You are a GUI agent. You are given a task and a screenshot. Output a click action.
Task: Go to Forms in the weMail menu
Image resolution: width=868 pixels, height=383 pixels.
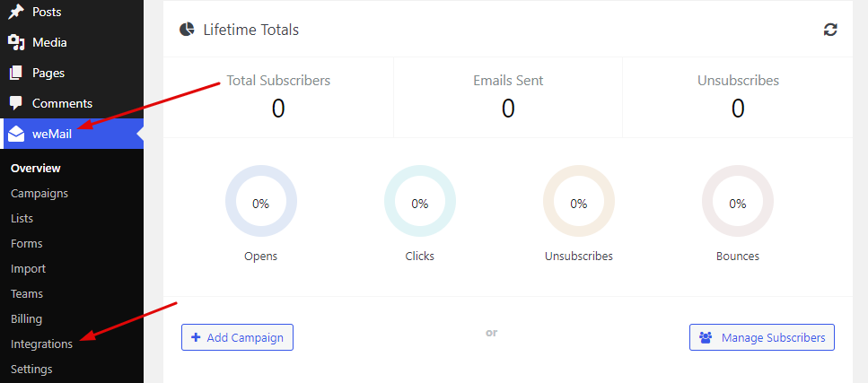click(27, 244)
